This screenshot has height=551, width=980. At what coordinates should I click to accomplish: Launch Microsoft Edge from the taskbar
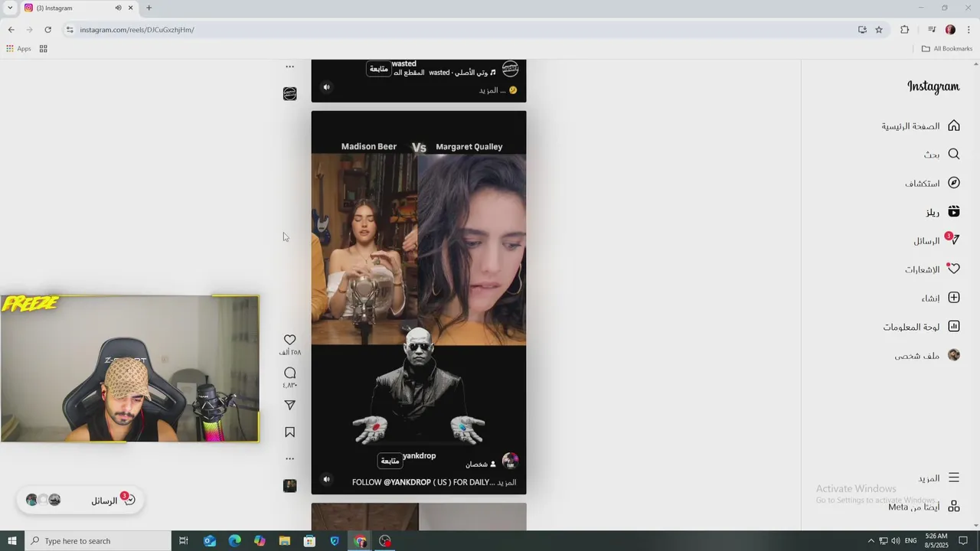tap(234, 541)
